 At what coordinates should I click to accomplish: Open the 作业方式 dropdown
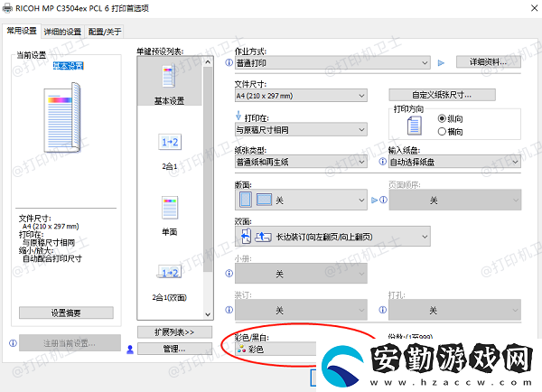click(332, 63)
